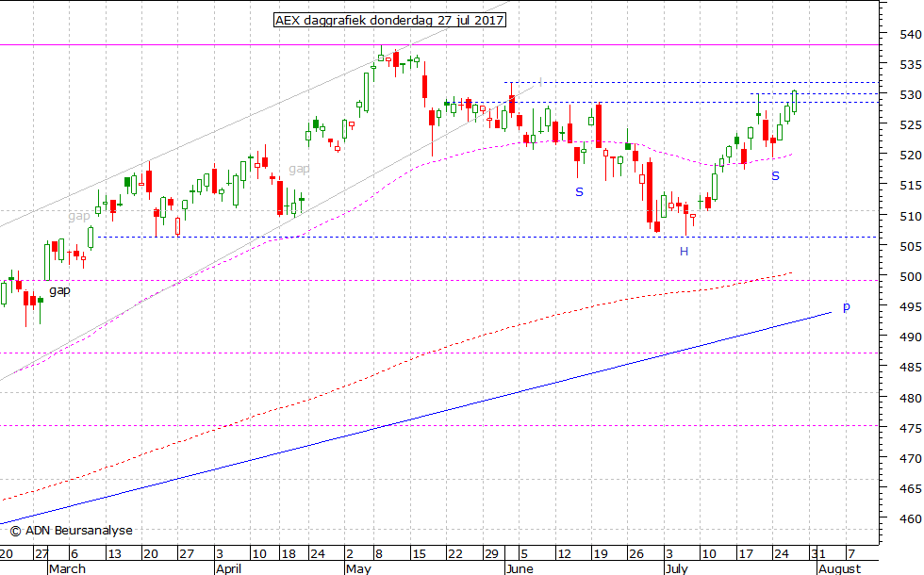This screenshot has width=924, height=575.
Task: Select the 'S' shoulder label in late July
Action: point(775,176)
